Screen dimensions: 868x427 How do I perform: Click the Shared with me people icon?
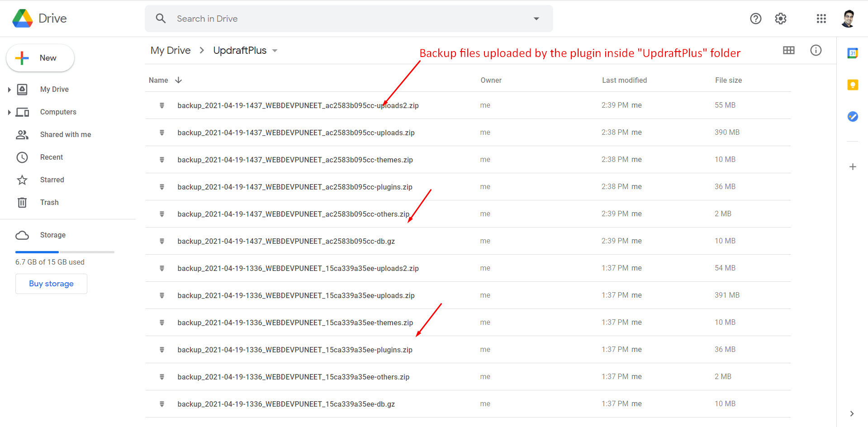22,134
